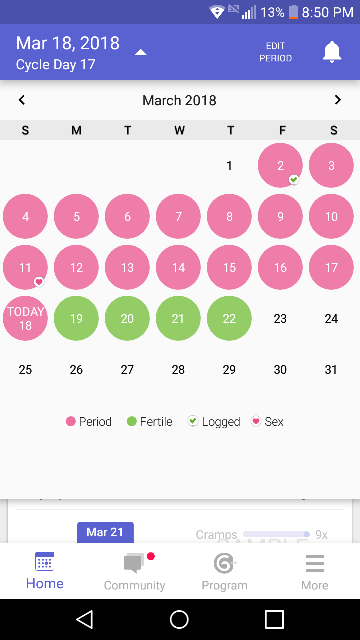360x640 pixels.
Task: Open the Program spiral icon
Action: tap(224, 563)
